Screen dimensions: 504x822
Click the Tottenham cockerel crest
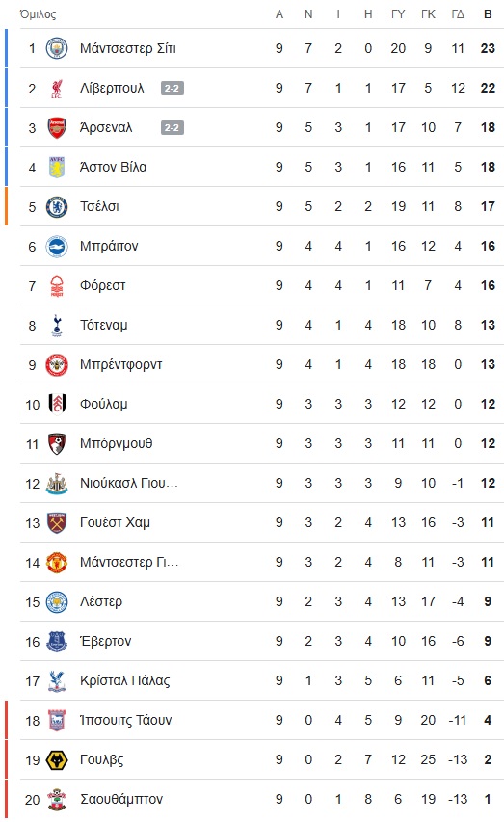tap(57, 325)
